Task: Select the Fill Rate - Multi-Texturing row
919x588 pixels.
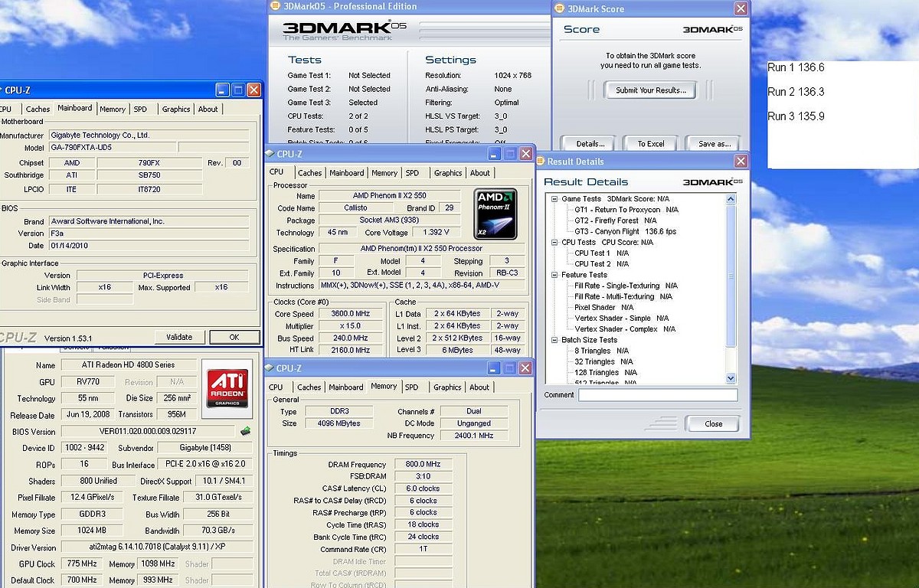Action: point(623,296)
